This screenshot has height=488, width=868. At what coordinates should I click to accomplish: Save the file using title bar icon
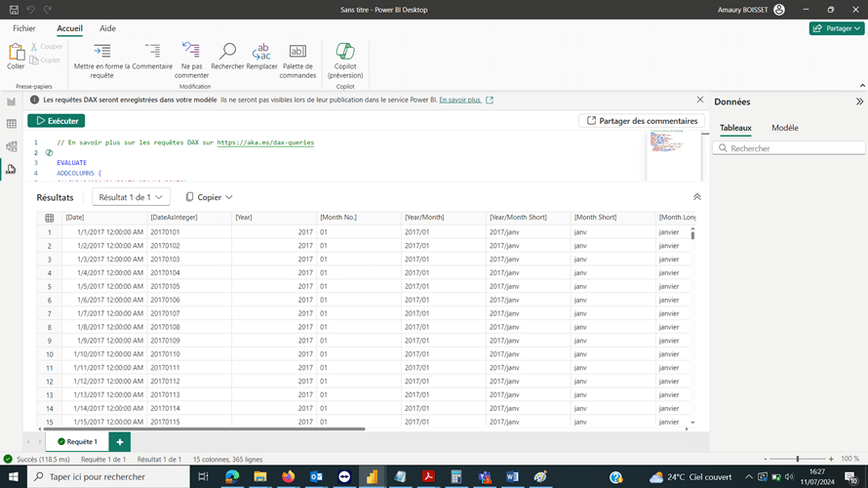14,10
